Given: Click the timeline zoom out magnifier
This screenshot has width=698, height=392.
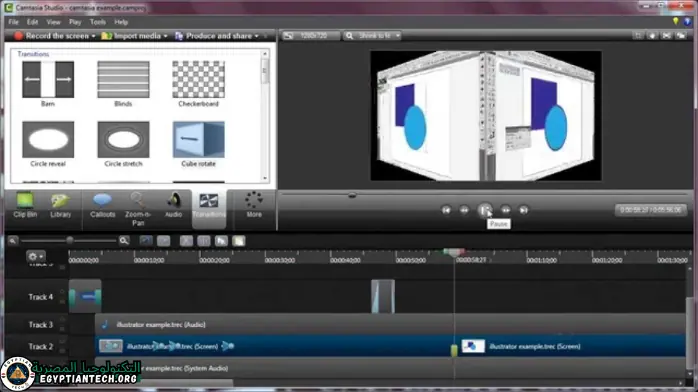Looking at the screenshot, I should tap(13, 241).
